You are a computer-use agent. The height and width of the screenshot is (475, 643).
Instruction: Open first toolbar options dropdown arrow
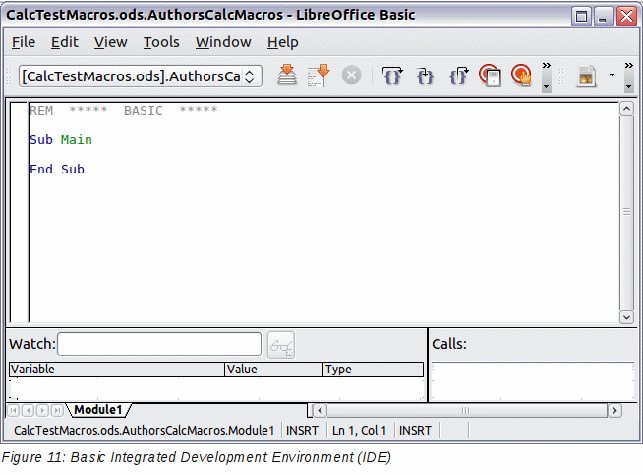[x=547, y=87]
